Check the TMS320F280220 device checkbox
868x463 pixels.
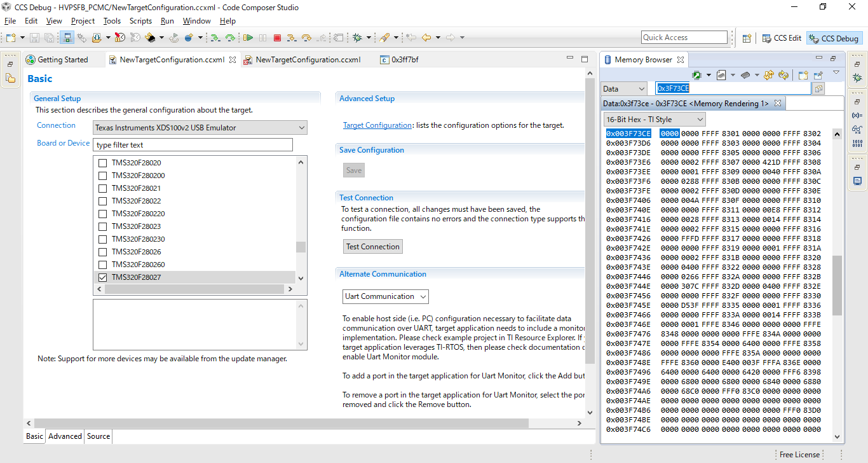[102, 214]
